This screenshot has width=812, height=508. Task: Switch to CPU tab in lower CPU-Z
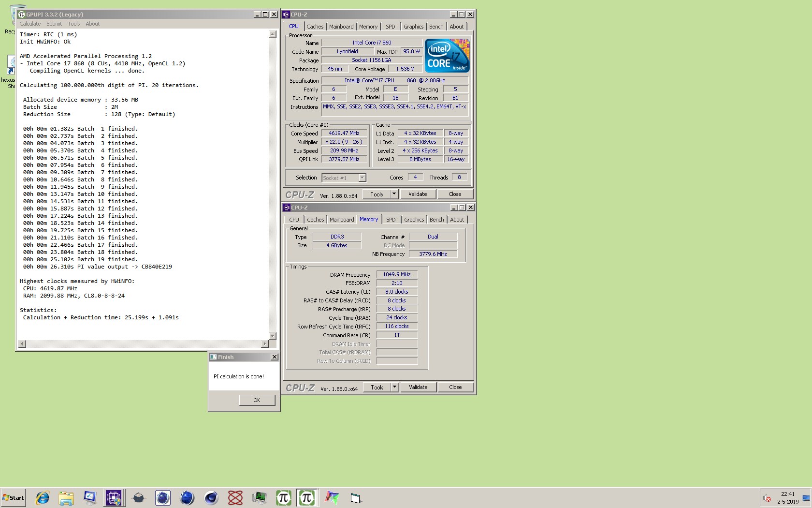294,220
